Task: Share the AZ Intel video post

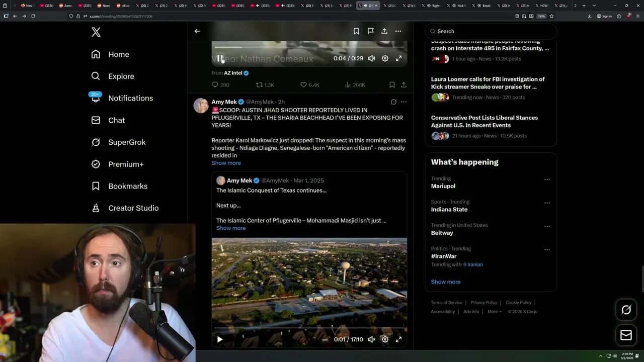Action: (x=404, y=85)
